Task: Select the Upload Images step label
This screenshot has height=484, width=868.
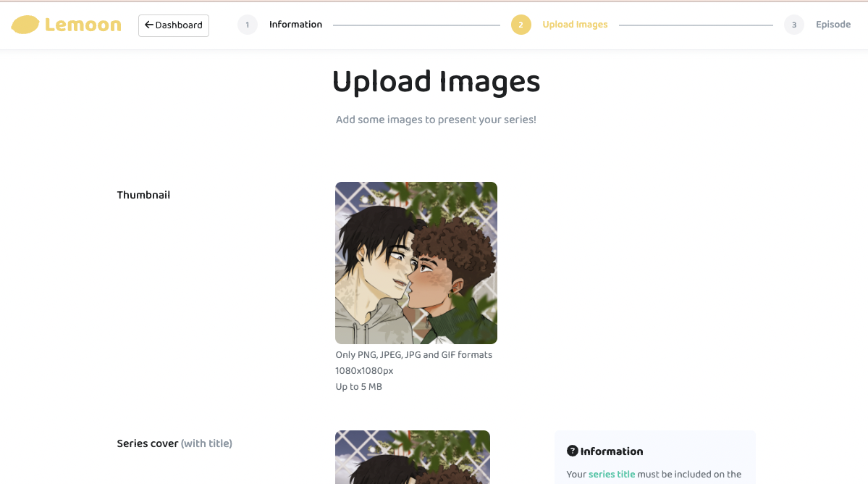Action: (575, 25)
